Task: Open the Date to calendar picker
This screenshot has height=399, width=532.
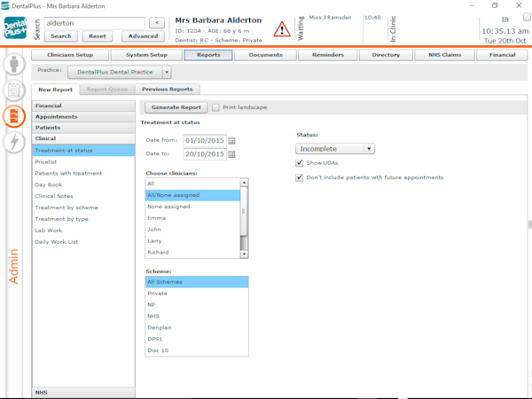Action: [x=231, y=154]
